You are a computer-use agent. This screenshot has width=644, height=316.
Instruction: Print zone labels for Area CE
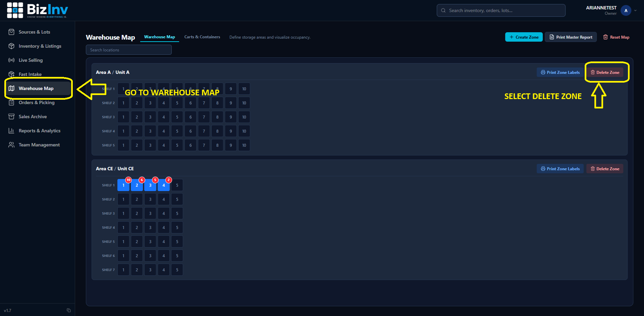pos(560,169)
